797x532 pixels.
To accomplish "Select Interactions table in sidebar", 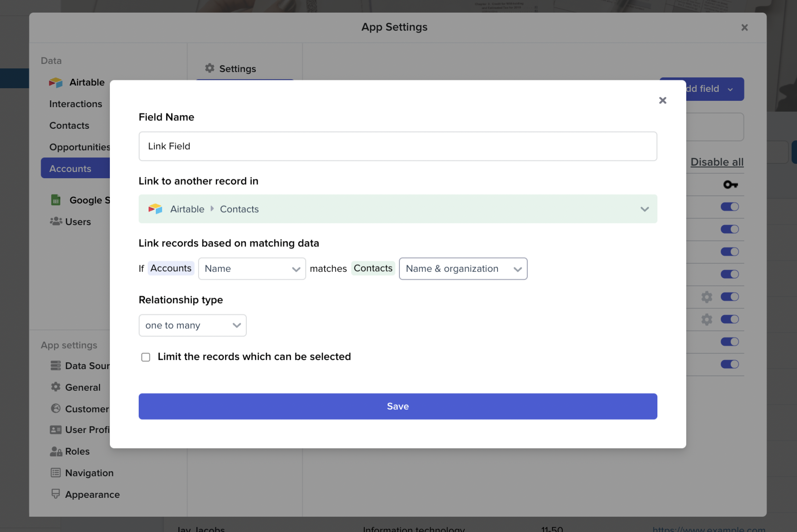I will (75, 104).
